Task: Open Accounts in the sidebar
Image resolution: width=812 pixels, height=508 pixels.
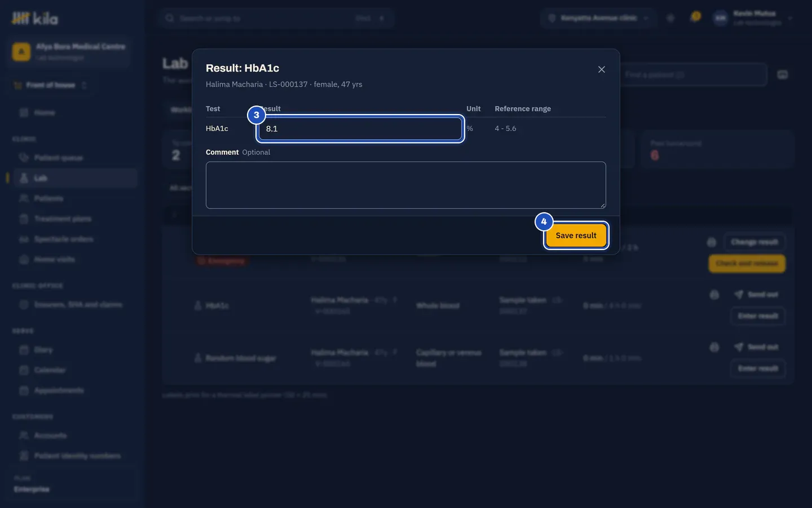Action: coord(74,436)
